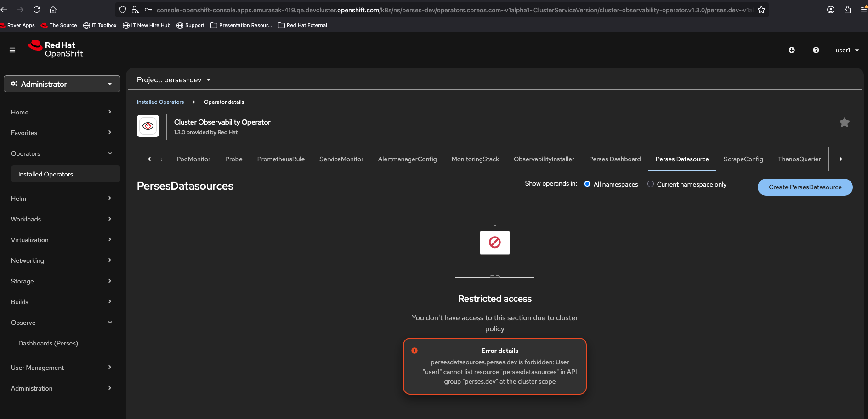The width and height of the screenshot is (868, 419).
Task: Switch to the MonitoringStack tab
Action: pyautogui.click(x=475, y=159)
